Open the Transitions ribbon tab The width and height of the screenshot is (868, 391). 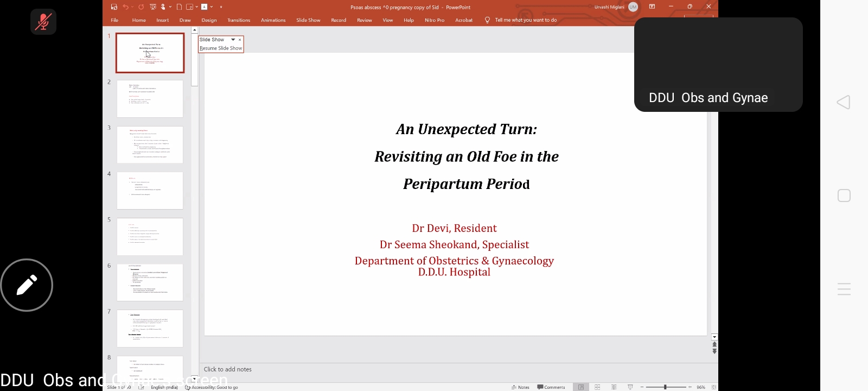click(239, 20)
